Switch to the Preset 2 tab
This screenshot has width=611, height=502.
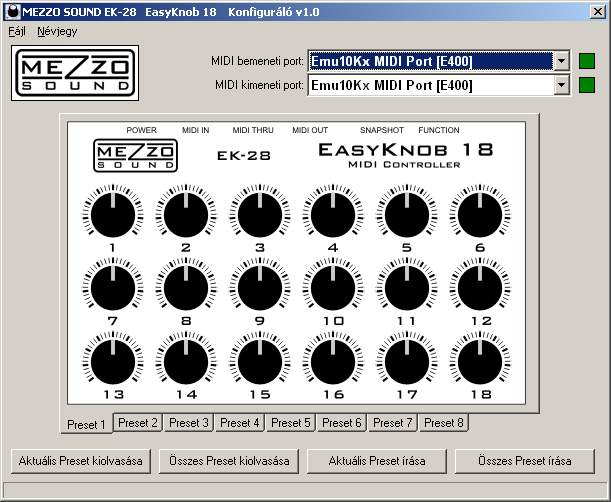pos(138,423)
